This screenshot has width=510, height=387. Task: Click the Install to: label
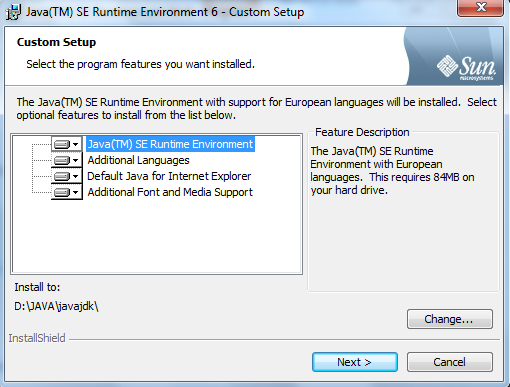[37, 287]
